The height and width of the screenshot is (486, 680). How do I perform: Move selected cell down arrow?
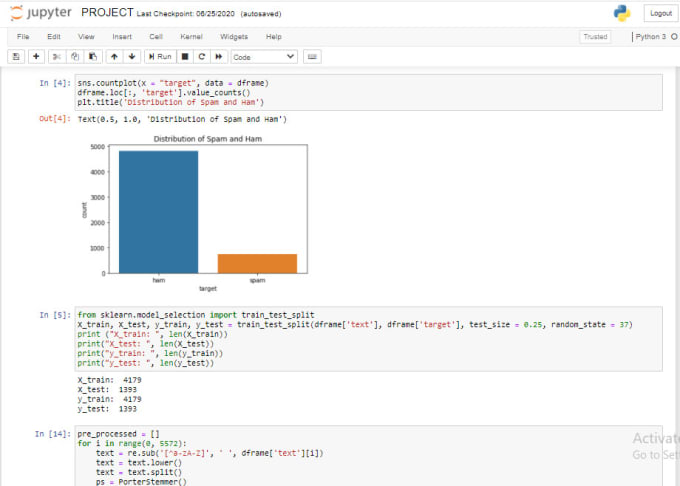point(132,56)
